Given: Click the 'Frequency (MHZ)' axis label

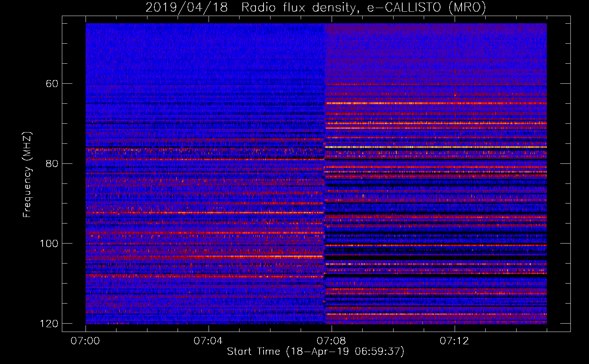Looking at the screenshot, I should click(27, 175).
